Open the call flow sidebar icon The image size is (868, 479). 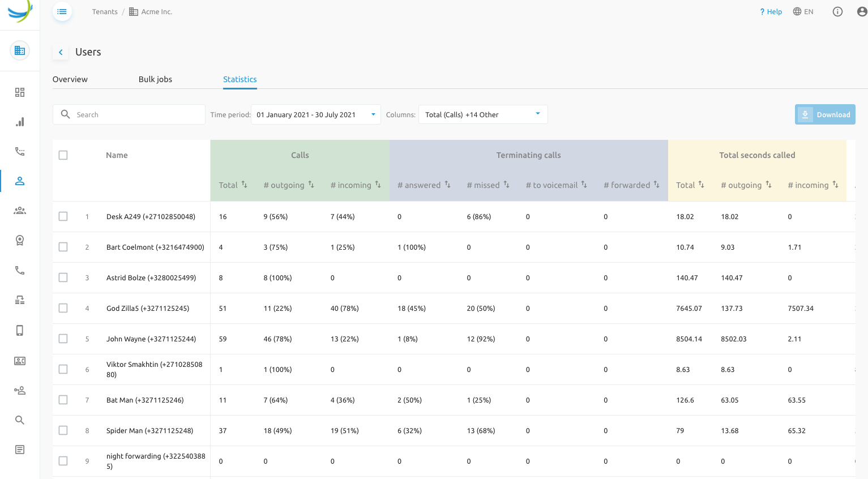click(x=20, y=300)
